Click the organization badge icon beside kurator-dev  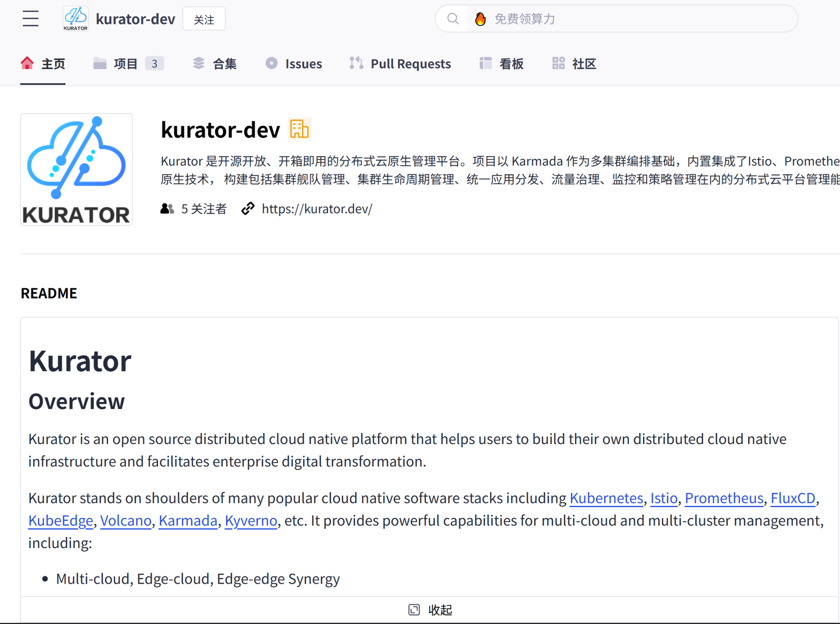click(x=299, y=129)
